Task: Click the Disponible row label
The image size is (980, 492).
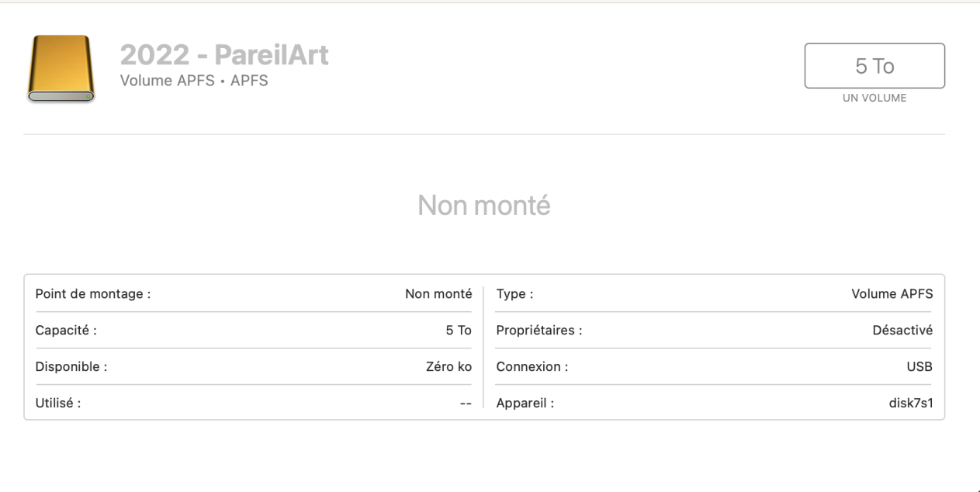Action: pyautogui.click(x=71, y=367)
